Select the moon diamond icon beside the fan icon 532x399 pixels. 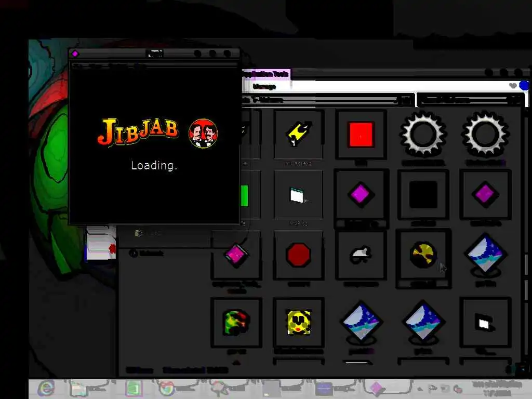coord(485,255)
